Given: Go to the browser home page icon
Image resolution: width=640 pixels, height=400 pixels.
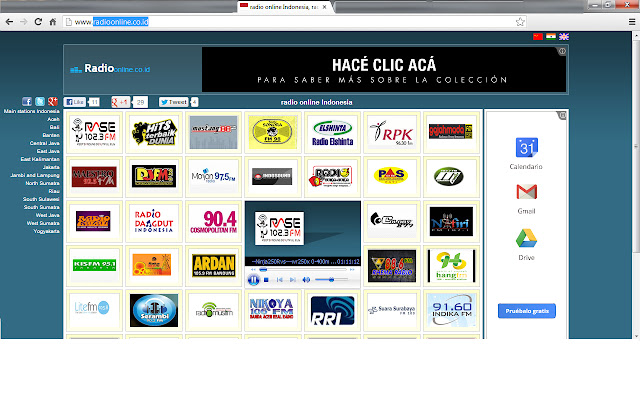Looking at the screenshot, I should (53, 22).
